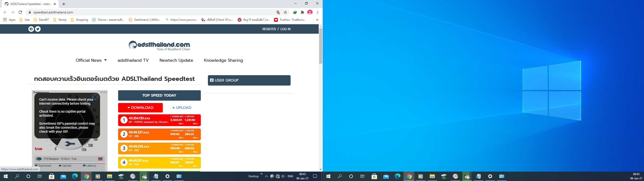Open a new Chrome tab with plus button
644x181 pixels.
(x=64, y=4)
